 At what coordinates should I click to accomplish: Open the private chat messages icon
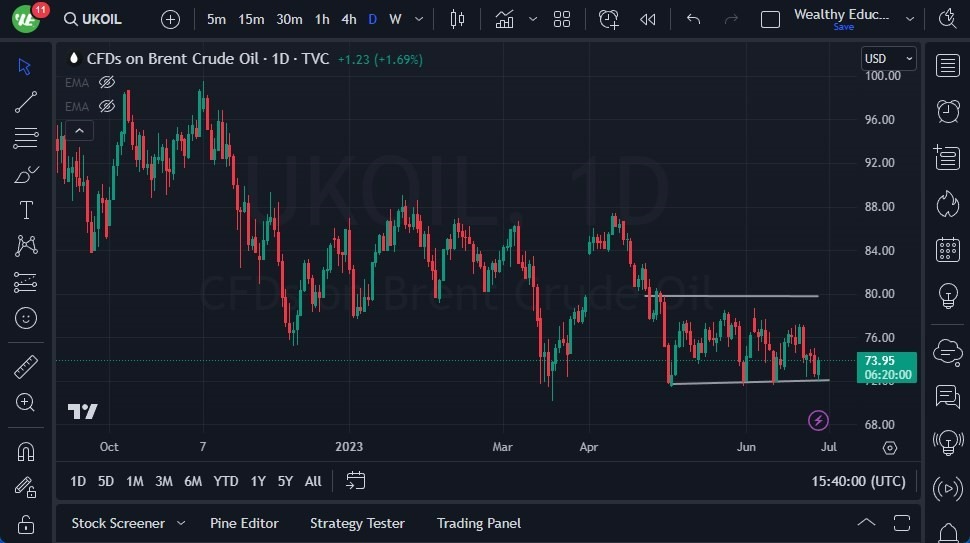tap(948, 396)
